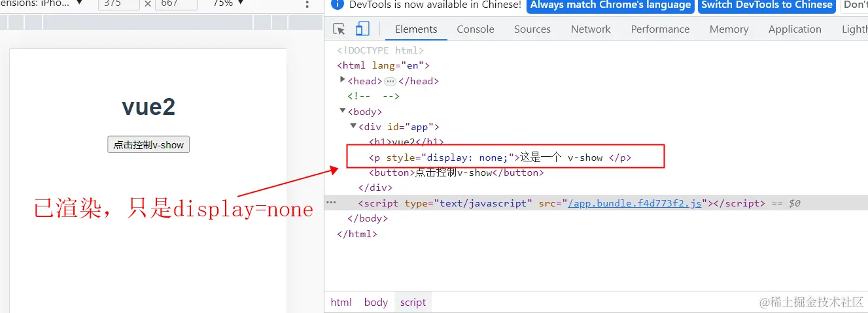Select the body breadcrumb item

376,302
